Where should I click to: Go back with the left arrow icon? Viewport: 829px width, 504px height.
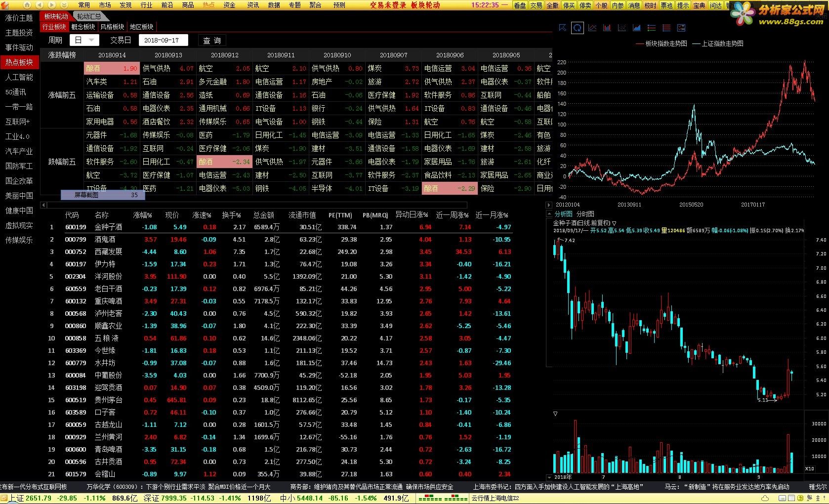click(39, 5)
